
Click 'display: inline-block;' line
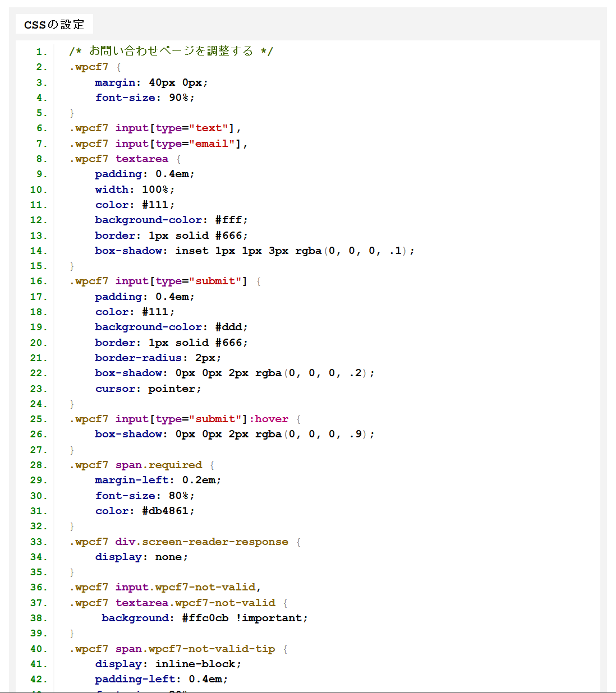pyautogui.click(x=168, y=664)
